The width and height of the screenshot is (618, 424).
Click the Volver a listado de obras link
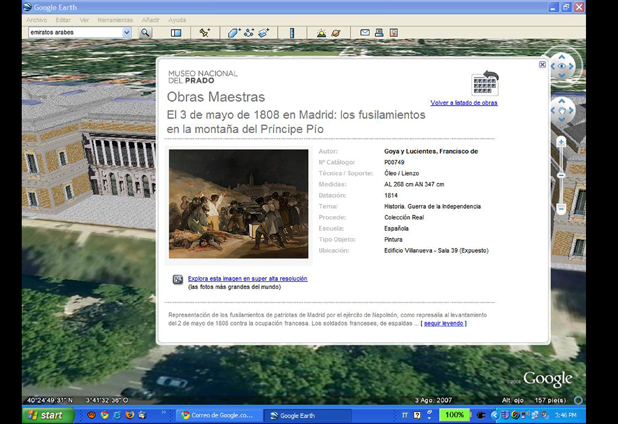464,103
